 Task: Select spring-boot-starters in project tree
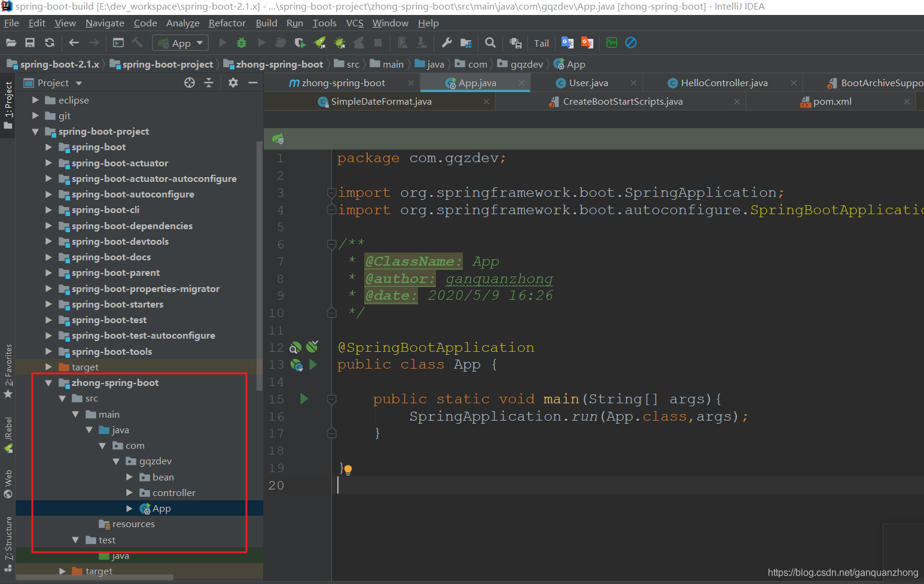point(117,304)
